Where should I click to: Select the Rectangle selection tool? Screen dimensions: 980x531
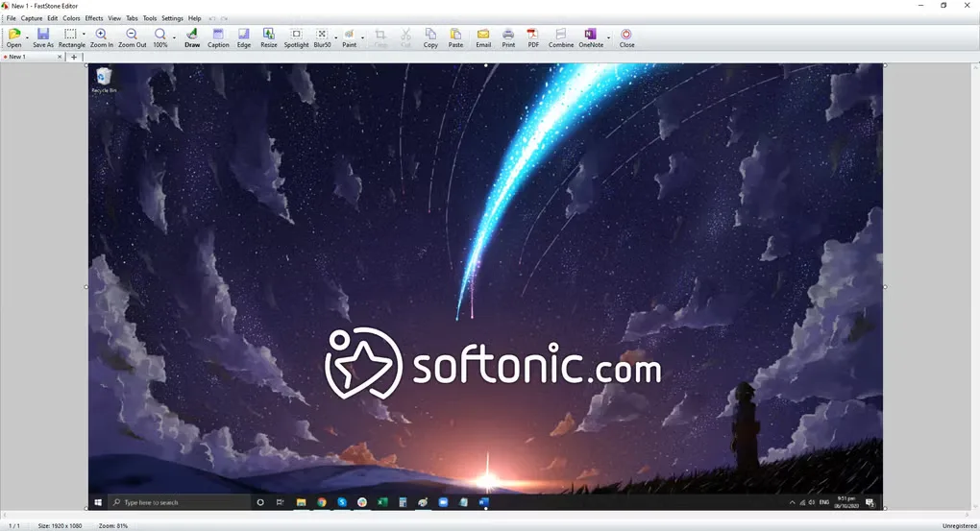coord(71,37)
